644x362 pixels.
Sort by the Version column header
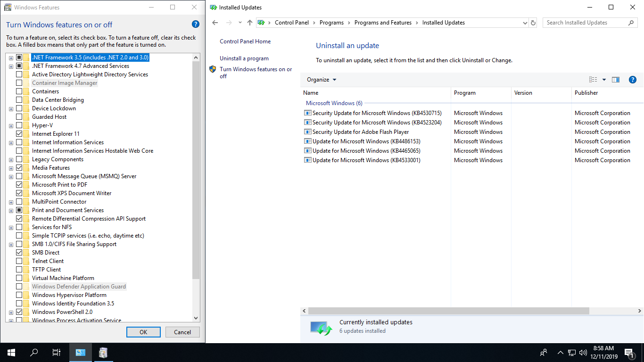tap(541, 93)
